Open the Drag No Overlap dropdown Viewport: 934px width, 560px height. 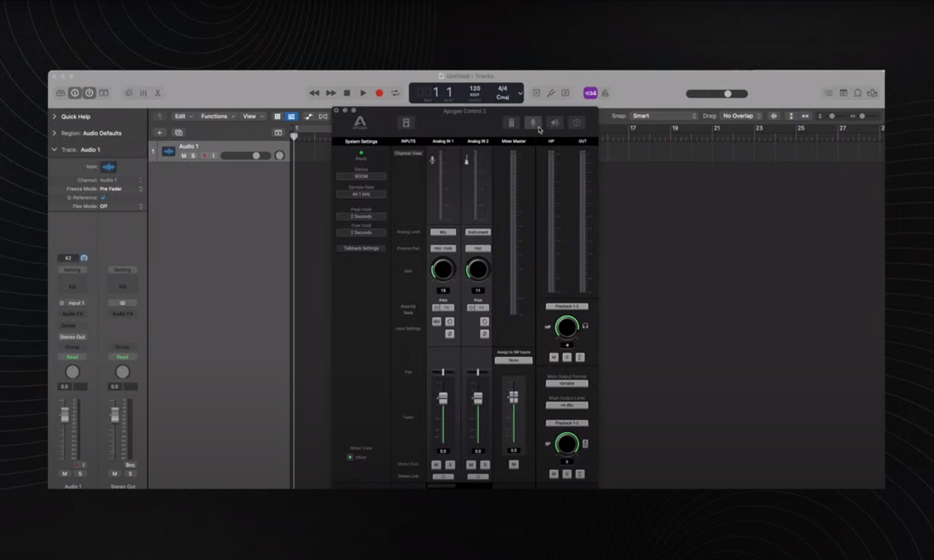coord(742,116)
